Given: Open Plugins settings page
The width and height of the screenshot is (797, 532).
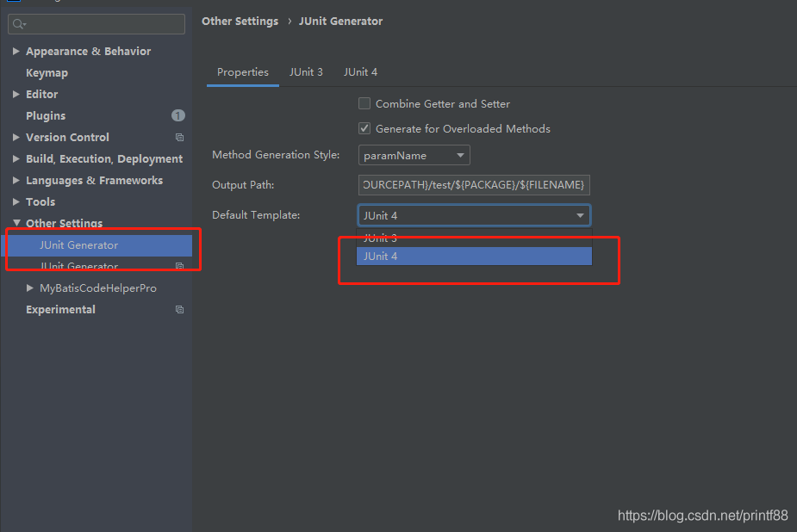Looking at the screenshot, I should pos(46,116).
